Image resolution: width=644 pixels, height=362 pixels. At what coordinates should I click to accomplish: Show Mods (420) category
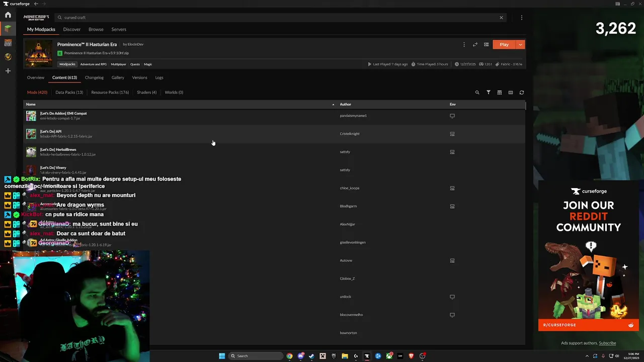click(37, 93)
